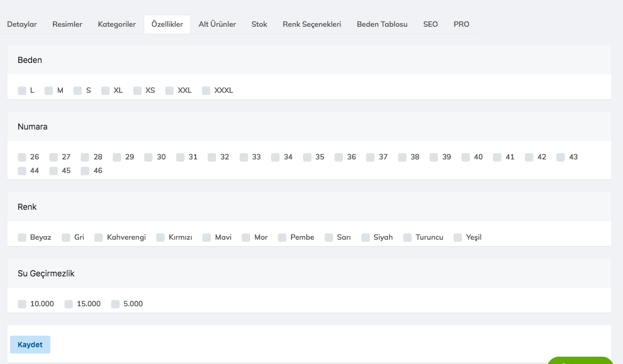
Task: Click the Kaydet button
Action: pos(30,345)
